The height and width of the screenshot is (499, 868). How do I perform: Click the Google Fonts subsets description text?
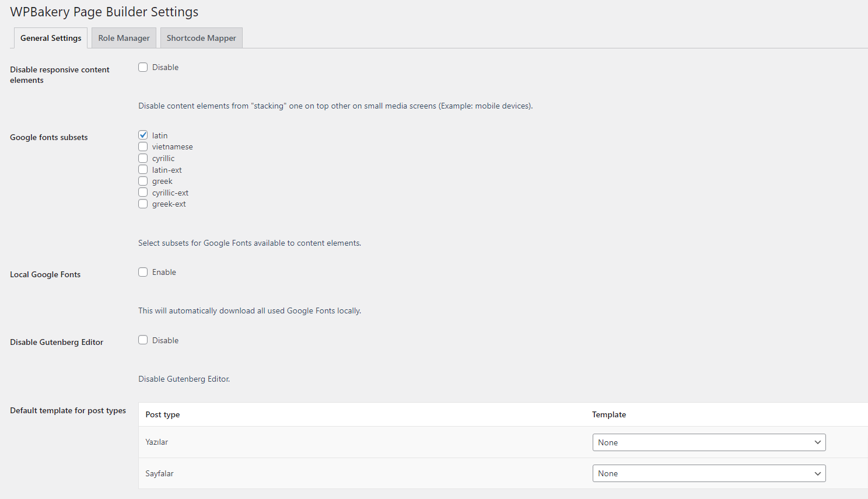click(250, 243)
